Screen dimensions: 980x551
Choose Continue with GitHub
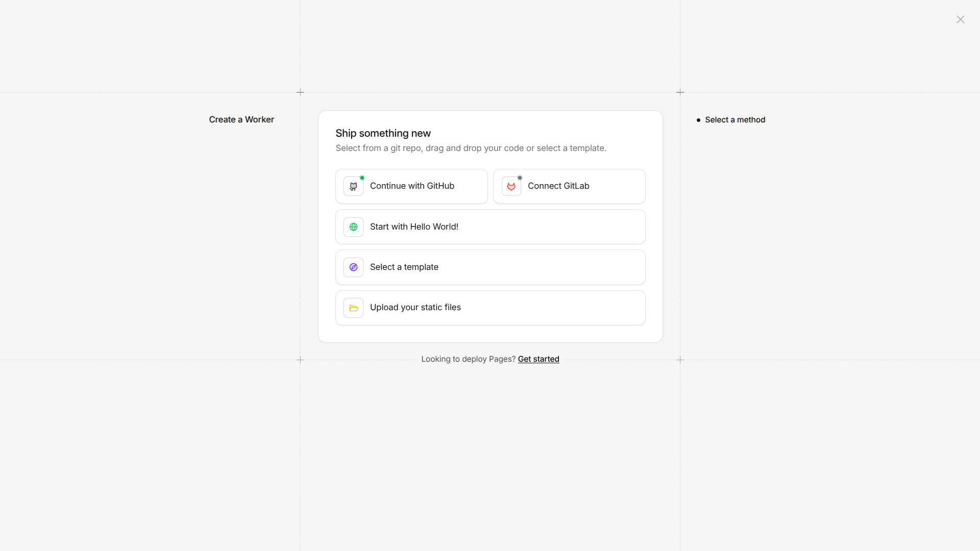(411, 186)
